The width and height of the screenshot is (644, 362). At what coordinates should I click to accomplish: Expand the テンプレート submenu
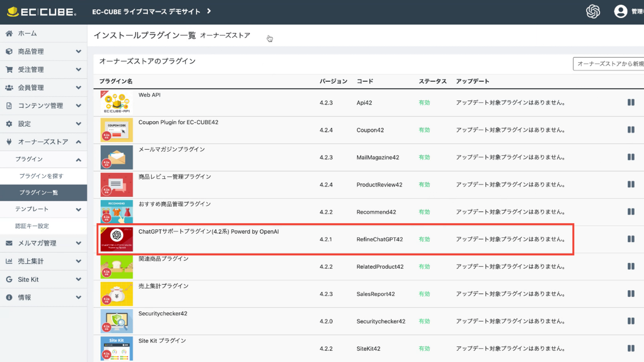tap(79, 209)
